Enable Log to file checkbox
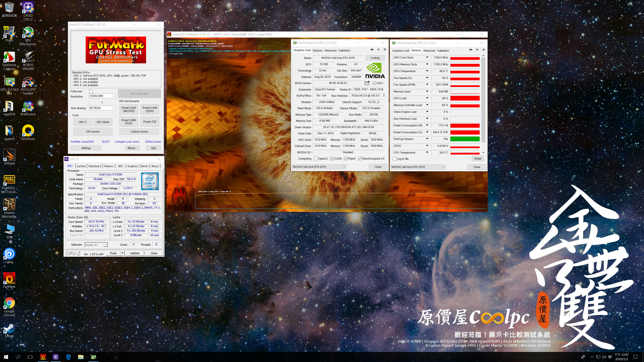644x362 pixels. pyautogui.click(x=395, y=159)
